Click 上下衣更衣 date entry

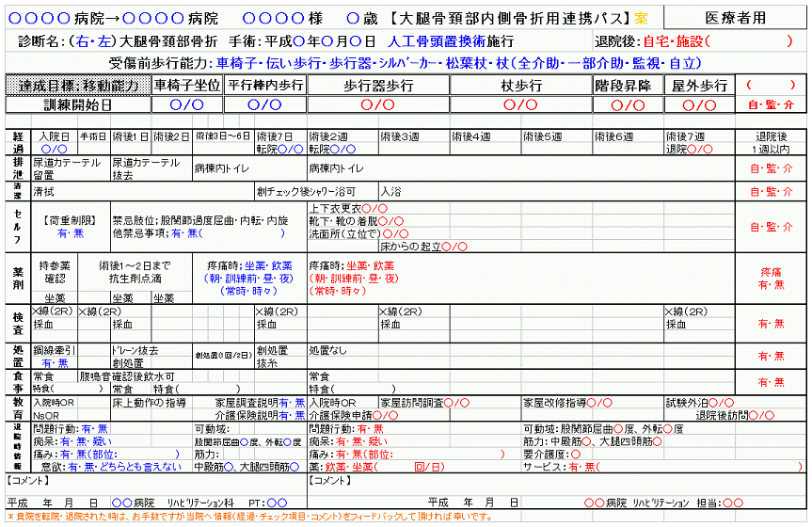(x=374, y=208)
